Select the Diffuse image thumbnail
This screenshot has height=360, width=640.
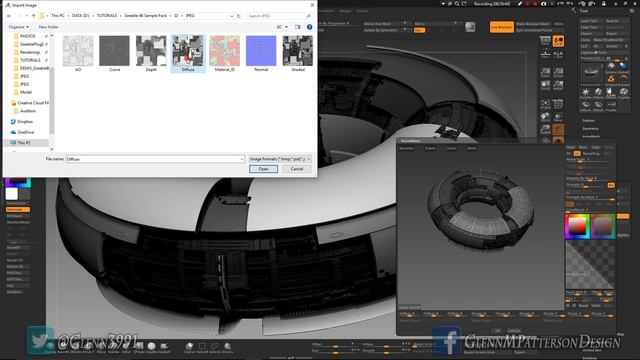click(188, 53)
